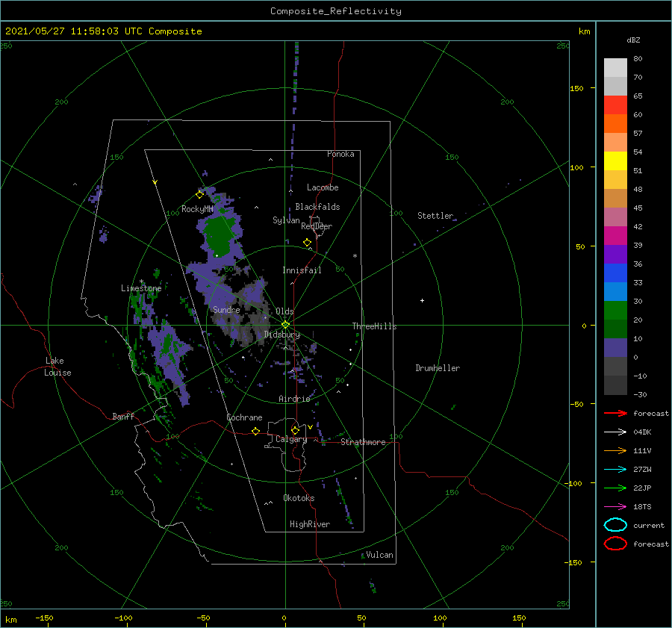672x628 pixels.
Task: Click the Cochrane label
Action: [x=244, y=417]
